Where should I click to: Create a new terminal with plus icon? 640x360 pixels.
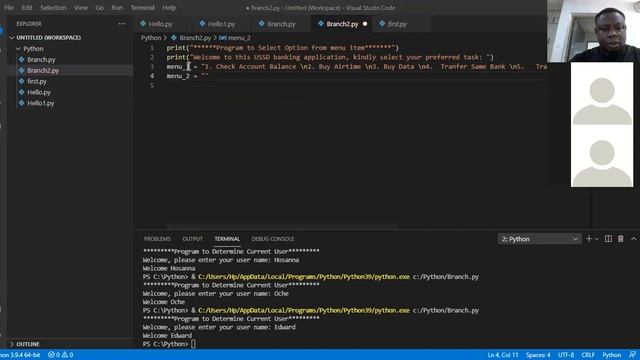point(589,239)
